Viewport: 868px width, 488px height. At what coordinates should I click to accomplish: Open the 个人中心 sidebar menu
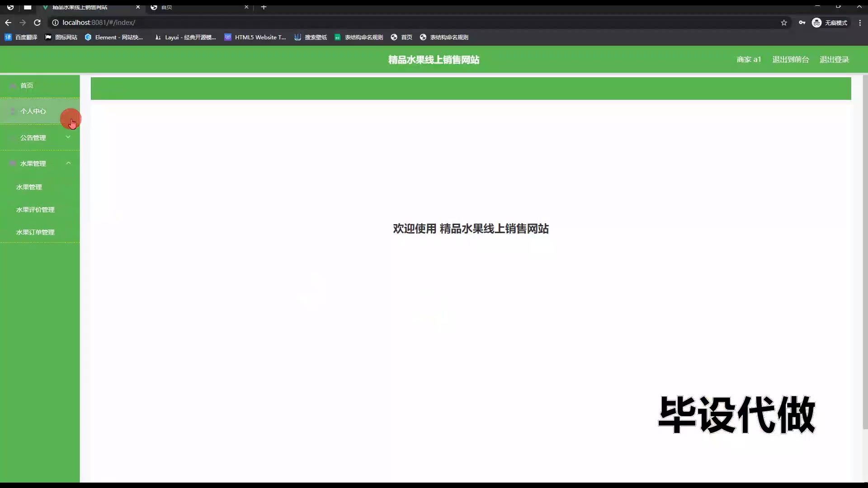tap(33, 111)
